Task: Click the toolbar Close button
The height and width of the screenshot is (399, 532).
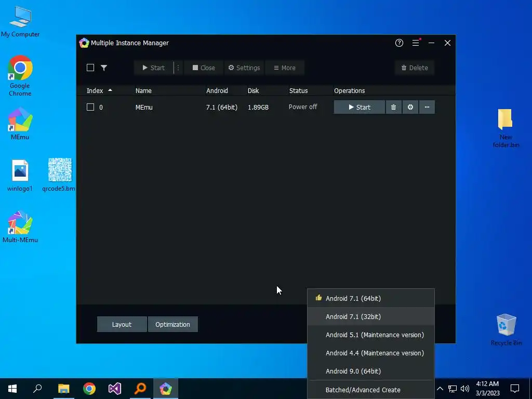Action: point(204,68)
